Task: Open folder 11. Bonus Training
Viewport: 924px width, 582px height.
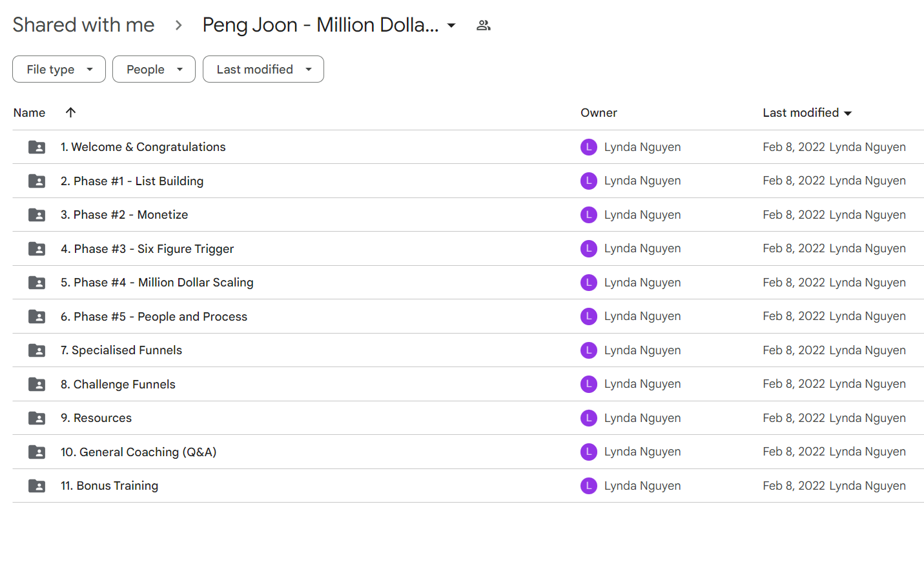Action: coord(110,486)
